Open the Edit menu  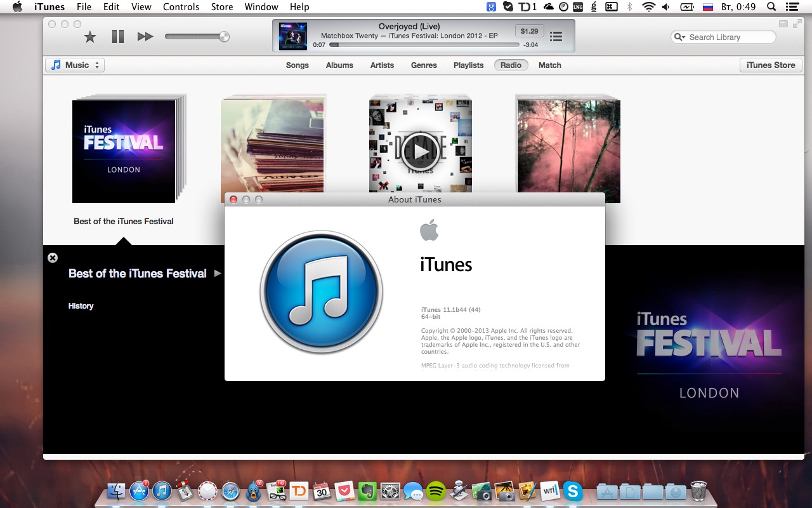112,7
